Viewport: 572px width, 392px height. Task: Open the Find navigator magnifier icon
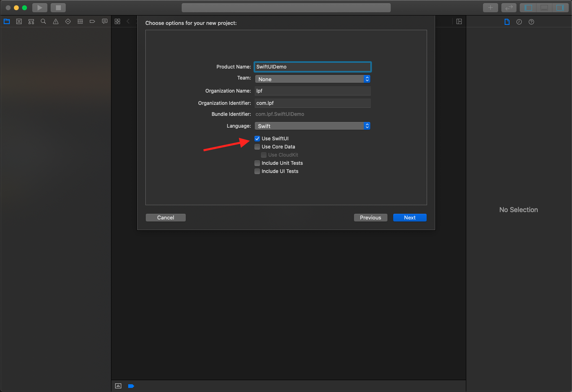pyautogui.click(x=43, y=22)
